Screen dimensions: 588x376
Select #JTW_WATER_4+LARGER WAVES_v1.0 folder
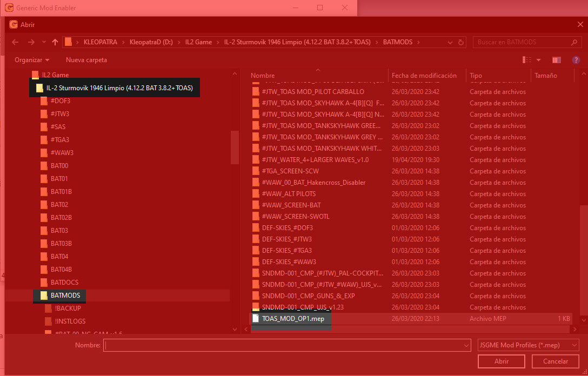tap(315, 160)
